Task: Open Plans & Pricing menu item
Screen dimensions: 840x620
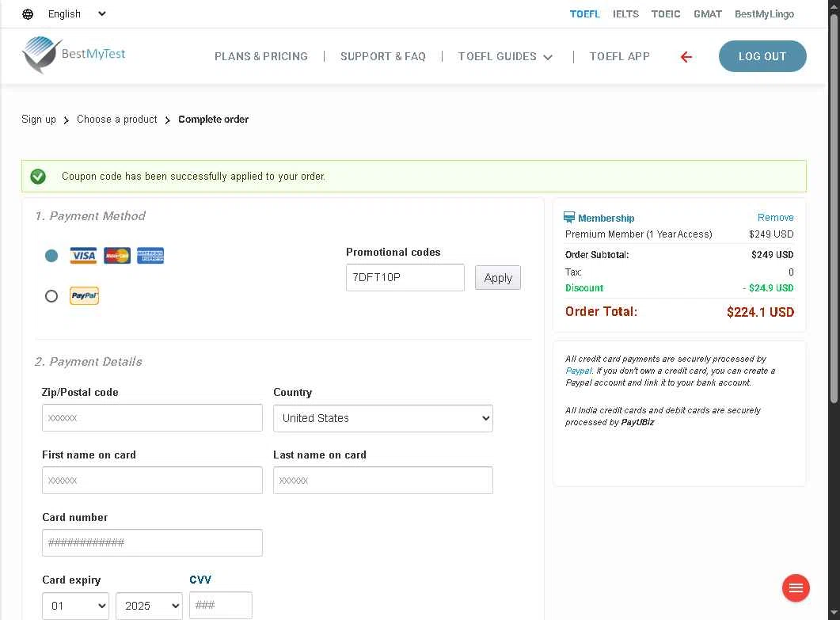Action: click(x=261, y=56)
